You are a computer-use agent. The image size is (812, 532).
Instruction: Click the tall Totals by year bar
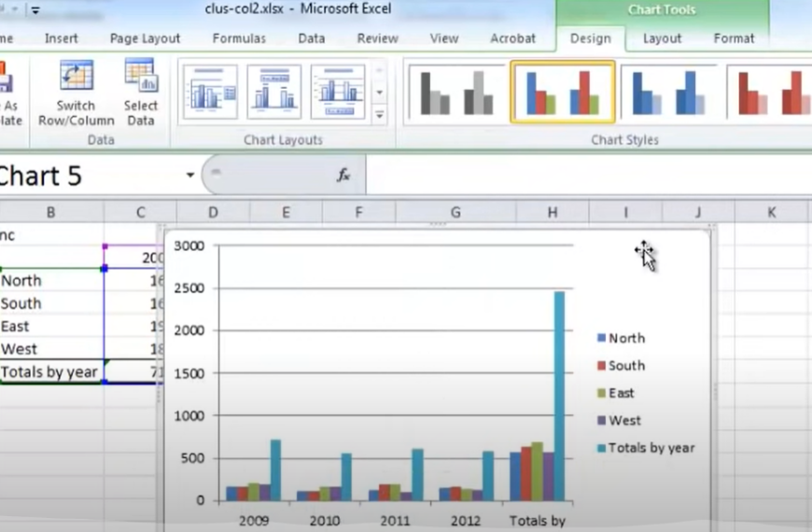pos(559,397)
